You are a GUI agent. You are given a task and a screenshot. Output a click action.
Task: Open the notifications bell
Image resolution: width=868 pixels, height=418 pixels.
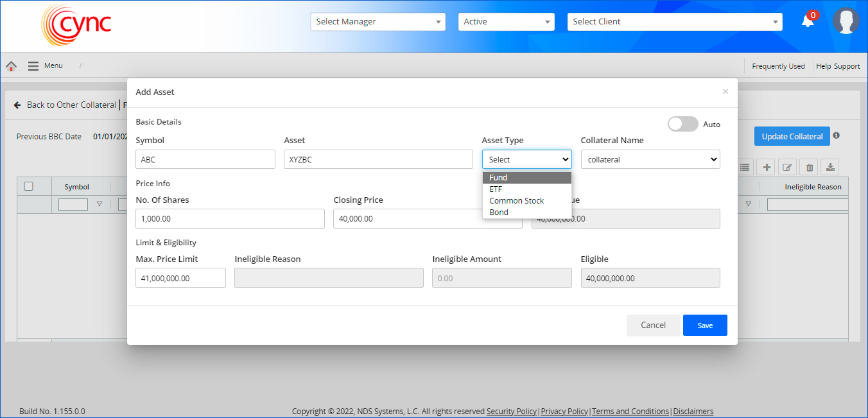[808, 21]
